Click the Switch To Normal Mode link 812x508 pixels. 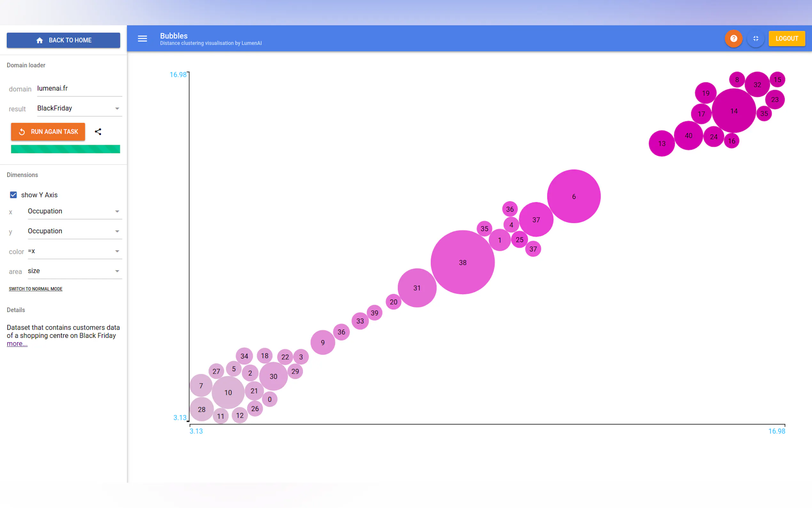pyautogui.click(x=35, y=289)
